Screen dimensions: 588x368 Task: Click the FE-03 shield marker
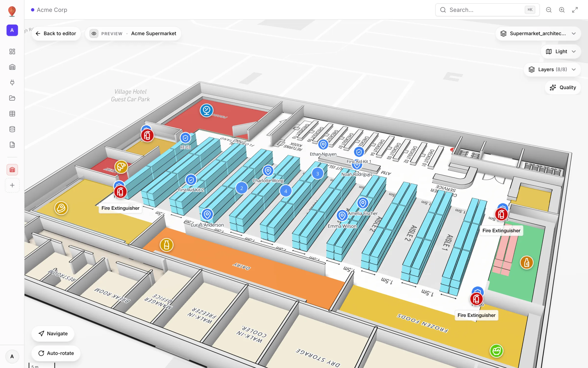(x=185, y=138)
